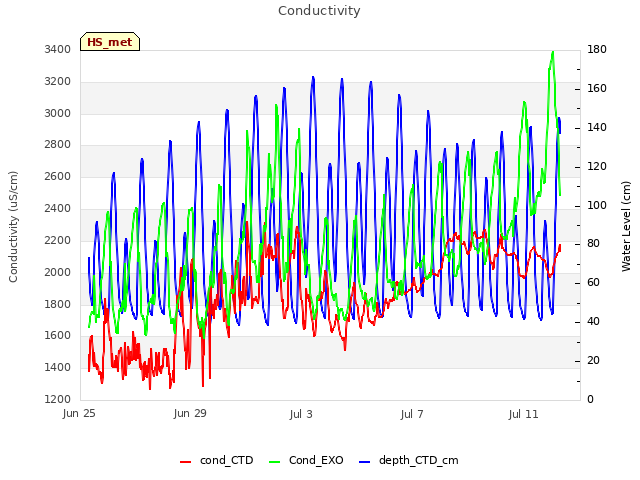Viewport: 640px width, 480px height.
Task: Click the blue depth_CTD_cm legend swatch
Action: pyautogui.click(x=364, y=462)
